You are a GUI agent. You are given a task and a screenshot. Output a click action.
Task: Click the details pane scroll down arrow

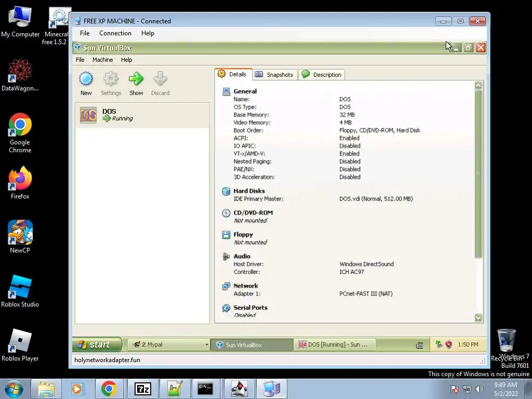pos(478,317)
